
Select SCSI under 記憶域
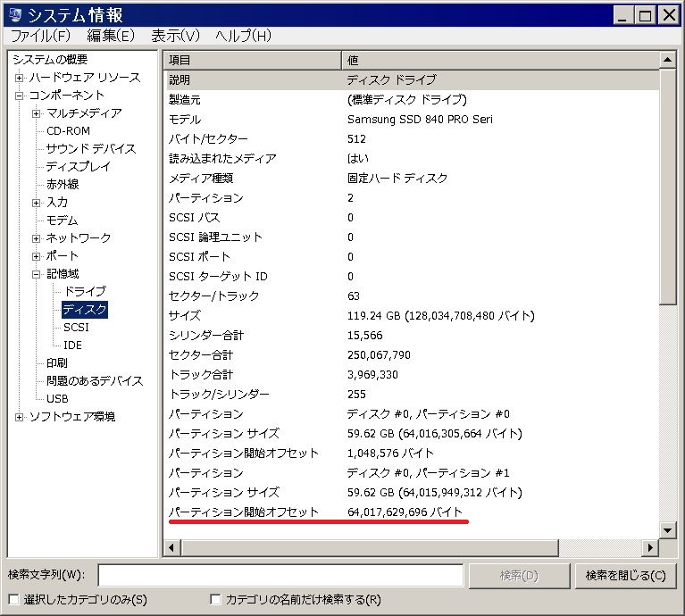point(76,328)
